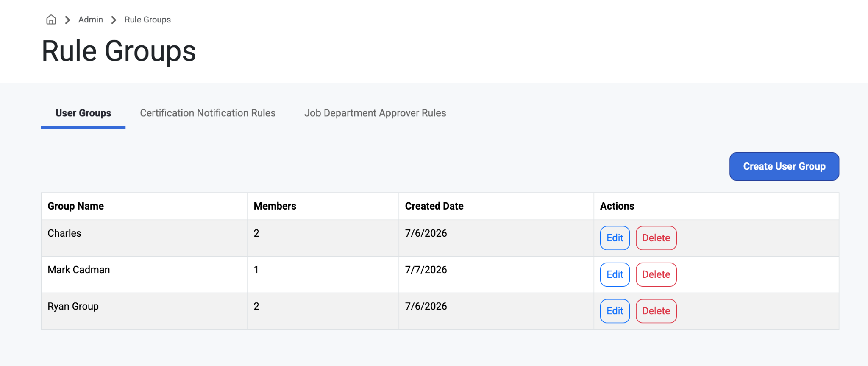Click Create User Group button
The height and width of the screenshot is (366, 868).
click(x=784, y=166)
